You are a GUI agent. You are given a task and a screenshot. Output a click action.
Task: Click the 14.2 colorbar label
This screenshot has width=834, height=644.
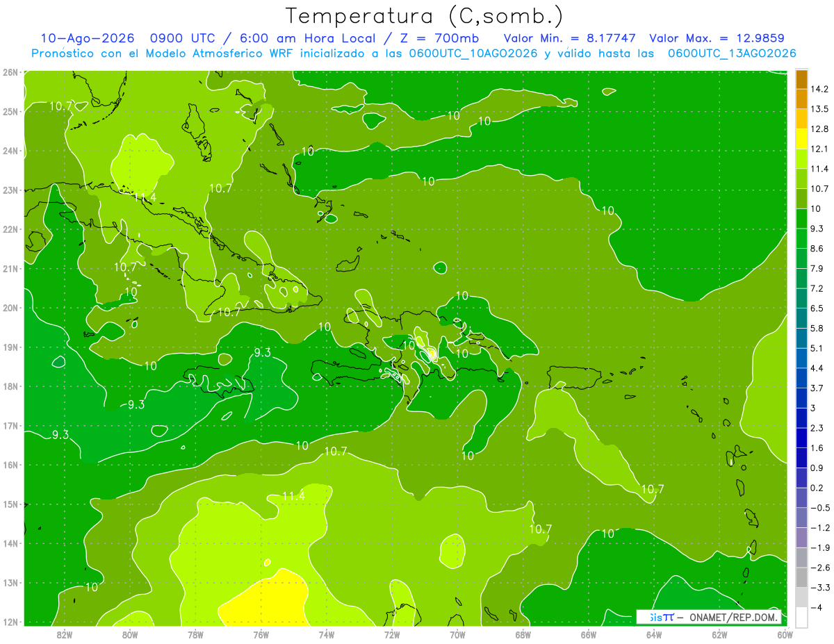(x=820, y=89)
